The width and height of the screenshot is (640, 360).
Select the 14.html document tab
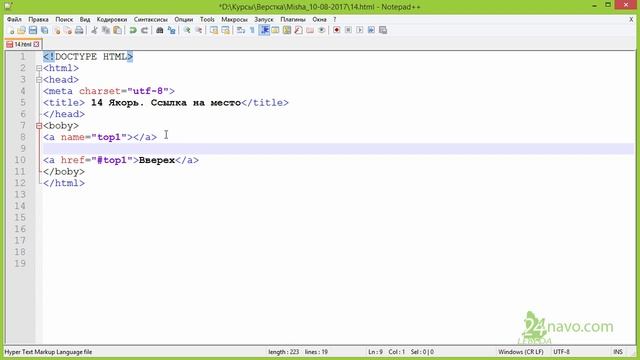[x=22, y=44]
